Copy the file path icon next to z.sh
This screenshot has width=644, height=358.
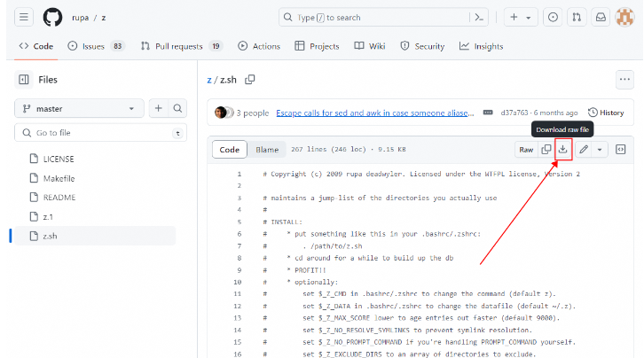250,79
